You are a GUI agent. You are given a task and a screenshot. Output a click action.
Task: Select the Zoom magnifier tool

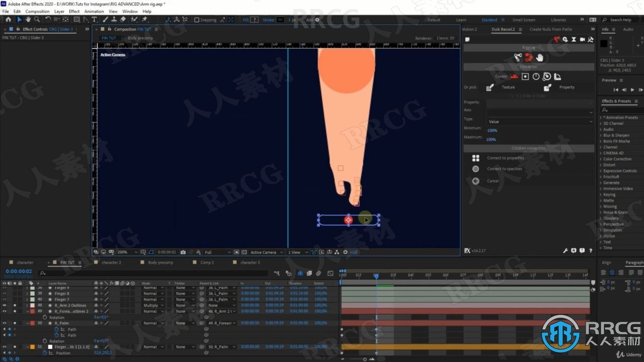coord(37,20)
